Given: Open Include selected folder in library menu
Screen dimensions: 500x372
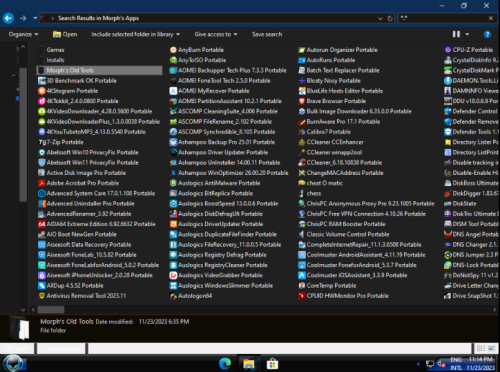Looking at the screenshot, I should [x=136, y=34].
